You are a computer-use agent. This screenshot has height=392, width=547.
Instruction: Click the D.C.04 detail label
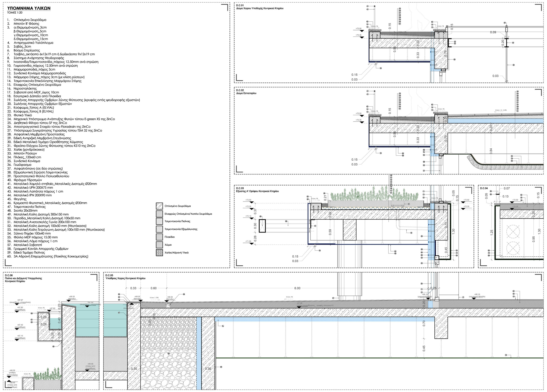484,188
